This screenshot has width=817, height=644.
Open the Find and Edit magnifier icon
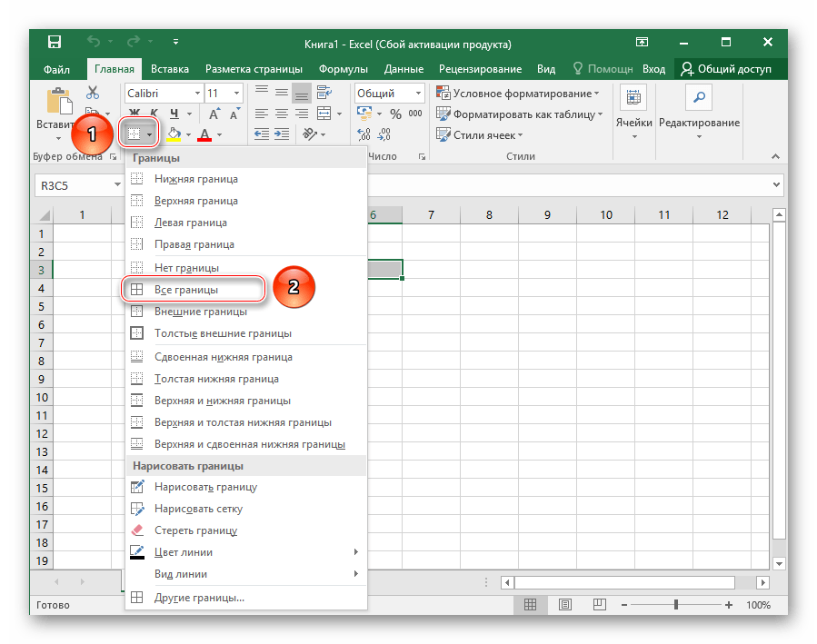pyautogui.click(x=699, y=97)
